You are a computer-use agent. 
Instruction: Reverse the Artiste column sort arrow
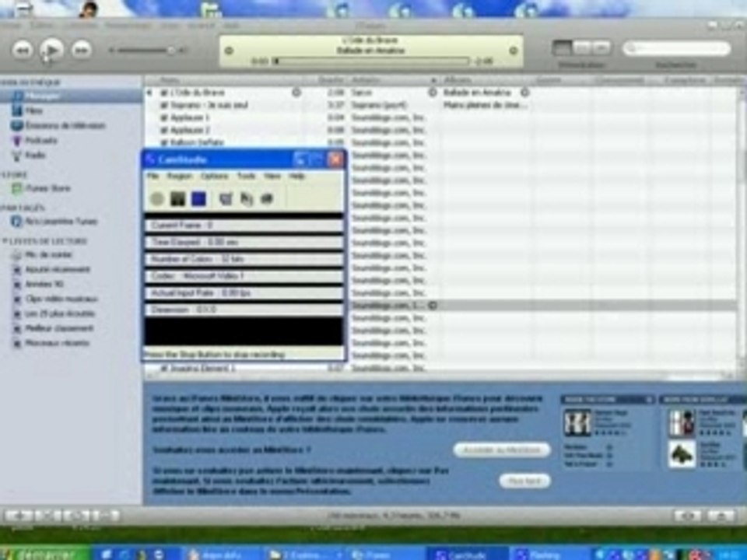coord(433,80)
